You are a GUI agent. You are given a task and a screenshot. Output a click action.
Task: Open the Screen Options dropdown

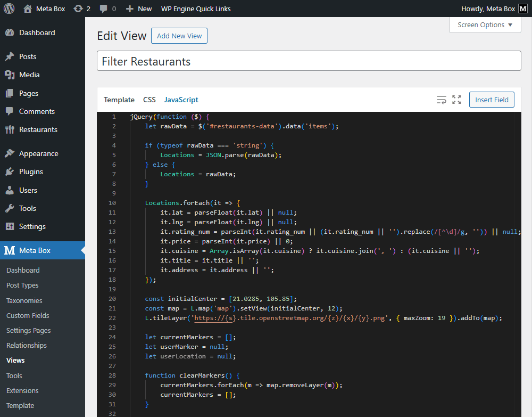(484, 24)
